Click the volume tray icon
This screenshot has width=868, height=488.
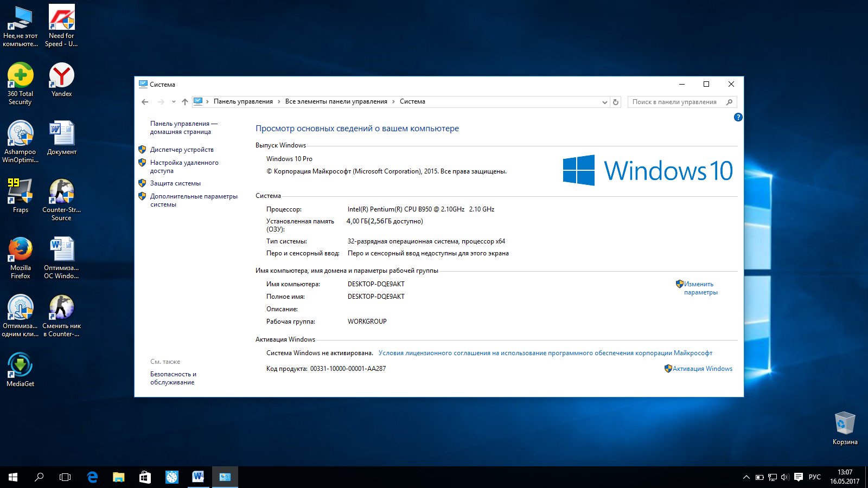click(x=785, y=477)
